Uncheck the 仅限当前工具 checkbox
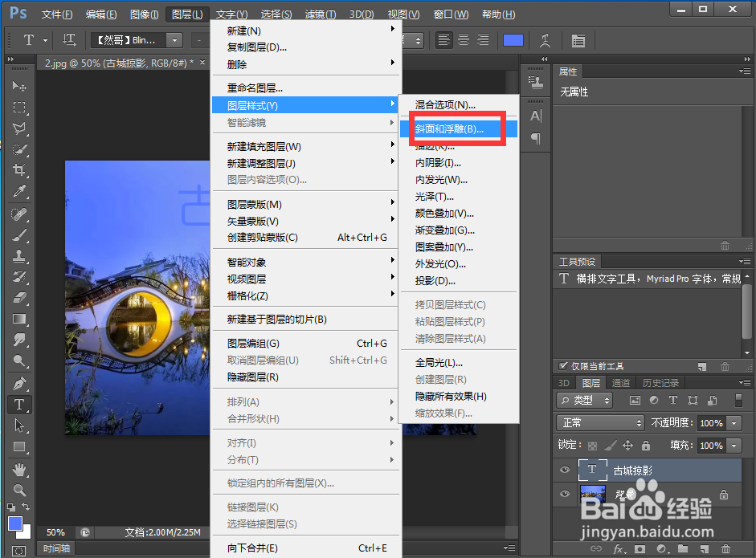 563,365
